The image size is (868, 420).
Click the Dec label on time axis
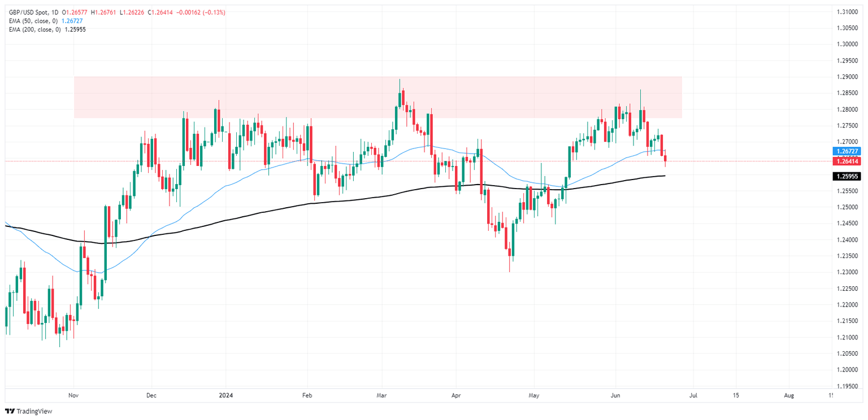tap(150, 396)
